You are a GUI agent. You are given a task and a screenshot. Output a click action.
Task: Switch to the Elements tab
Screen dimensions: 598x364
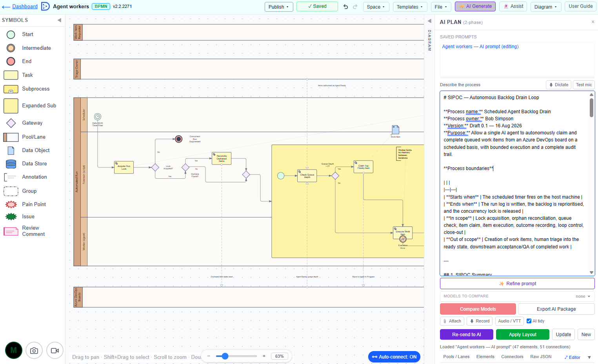485,357
